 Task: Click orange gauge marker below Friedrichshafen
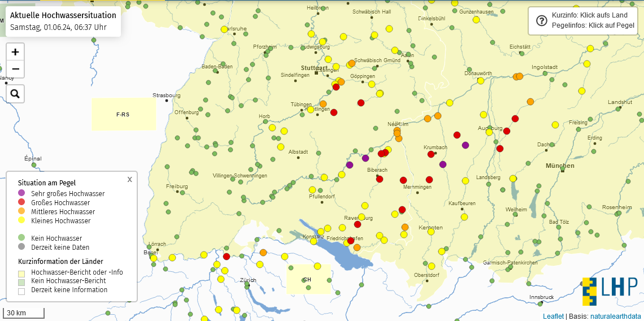coord(357,248)
